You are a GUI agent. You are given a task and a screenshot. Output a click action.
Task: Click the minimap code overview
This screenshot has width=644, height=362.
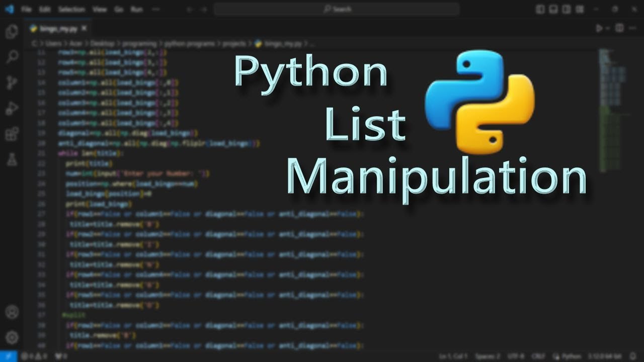coord(612,111)
